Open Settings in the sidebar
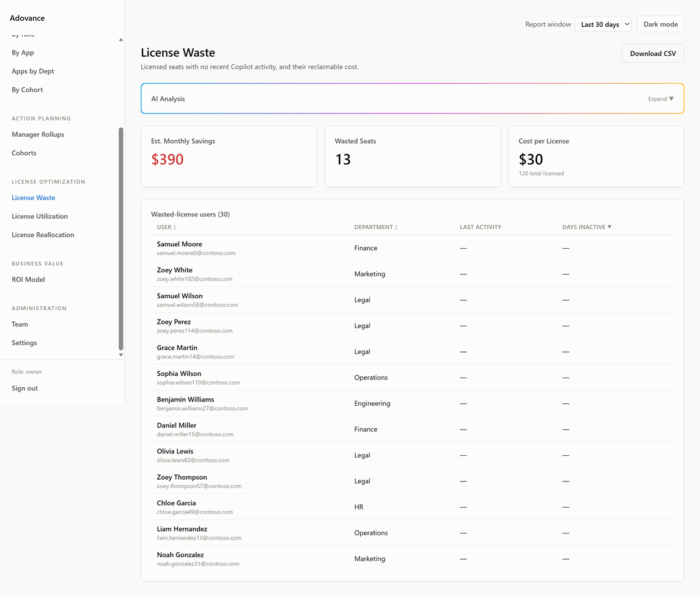This screenshot has width=700, height=597. [24, 343]
